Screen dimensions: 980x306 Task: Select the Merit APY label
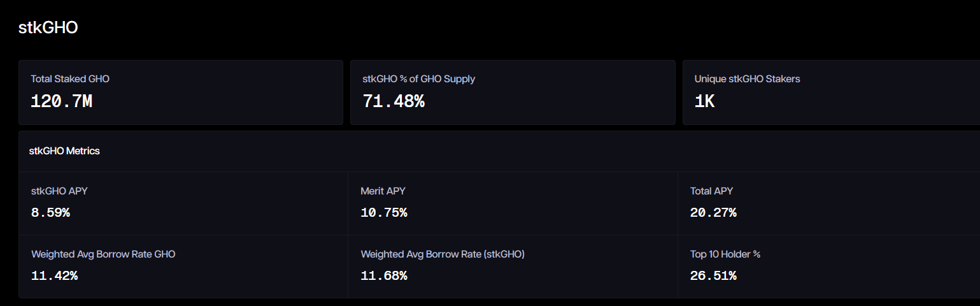(383, 191)
